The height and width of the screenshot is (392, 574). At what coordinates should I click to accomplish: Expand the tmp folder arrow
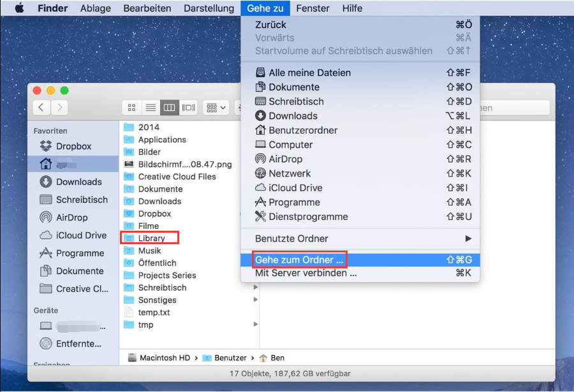256,324
